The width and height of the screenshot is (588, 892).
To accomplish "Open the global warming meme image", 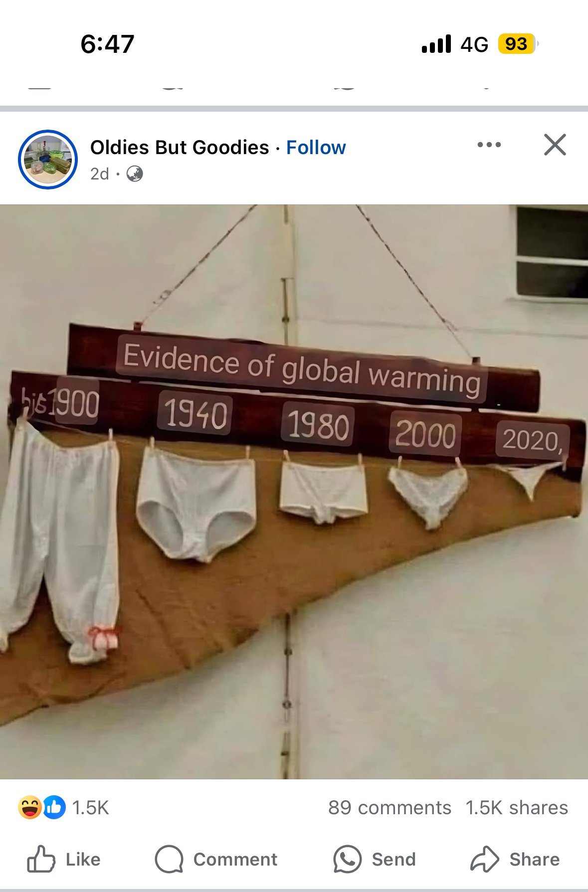I will click(x=294, y=492).
